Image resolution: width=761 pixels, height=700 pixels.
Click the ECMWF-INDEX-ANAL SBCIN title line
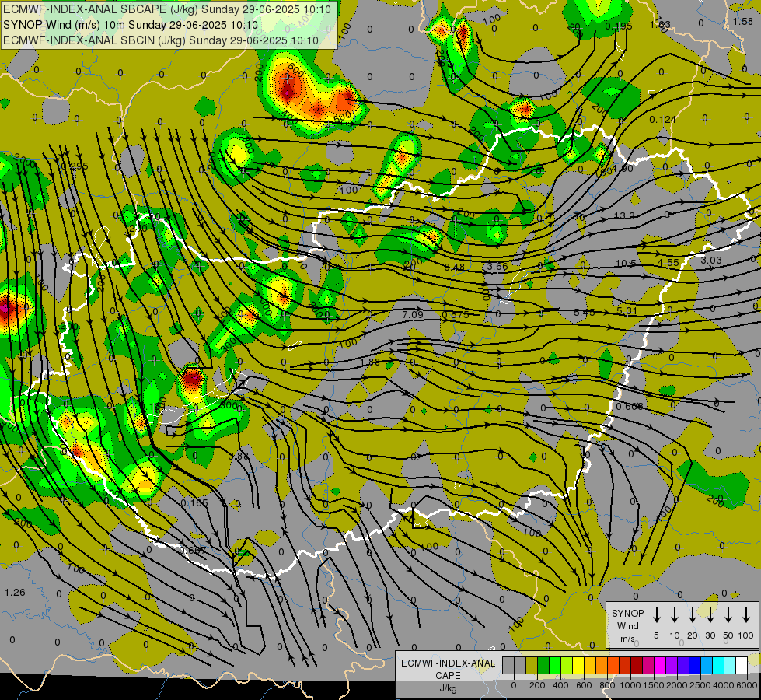161,40
